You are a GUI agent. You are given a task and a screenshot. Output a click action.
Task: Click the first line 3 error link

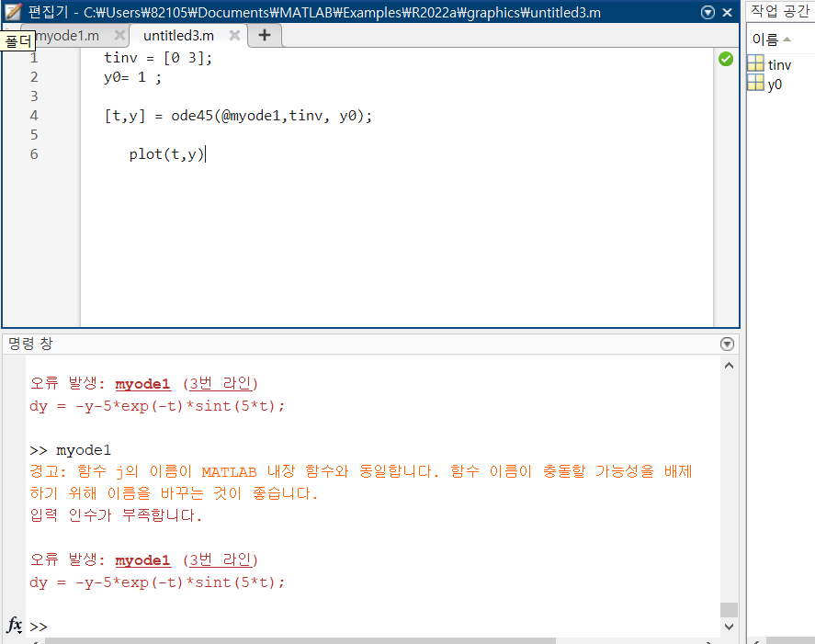click(x=221, y=384)
